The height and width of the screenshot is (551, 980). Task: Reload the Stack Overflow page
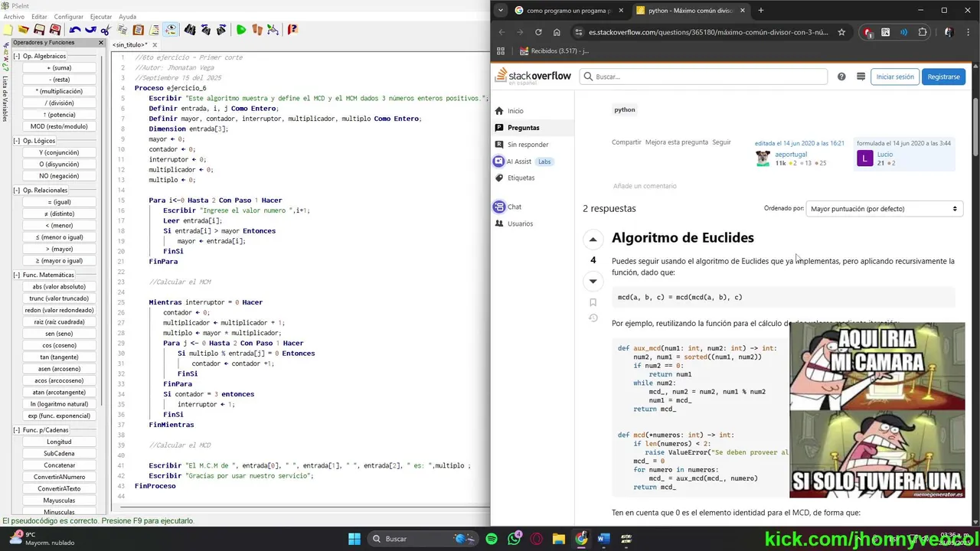pos(538,32)
